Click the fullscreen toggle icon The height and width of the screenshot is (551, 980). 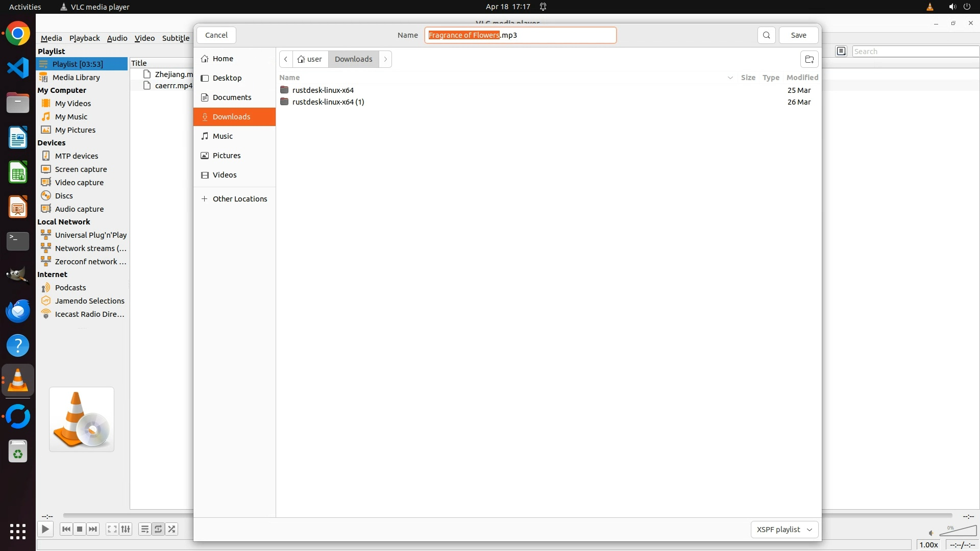pyautogui.click(x=112, y=529)
